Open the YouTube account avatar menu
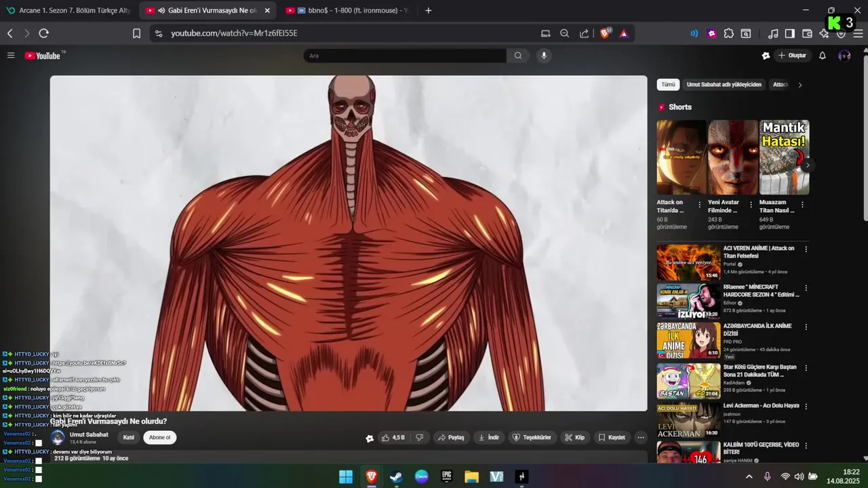868x488 pixels. (x=844, y=56)
